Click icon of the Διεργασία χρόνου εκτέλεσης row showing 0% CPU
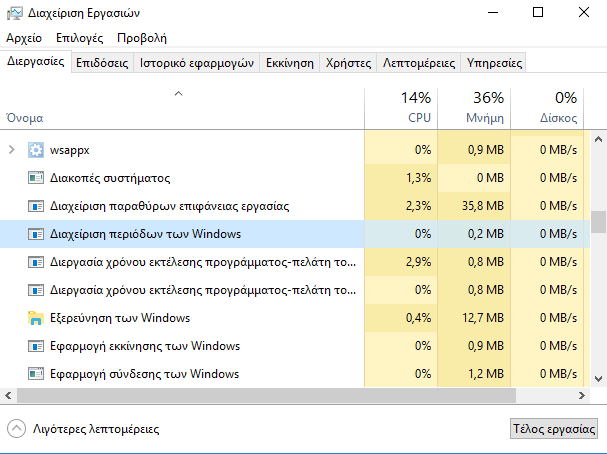 pos(36,290)
